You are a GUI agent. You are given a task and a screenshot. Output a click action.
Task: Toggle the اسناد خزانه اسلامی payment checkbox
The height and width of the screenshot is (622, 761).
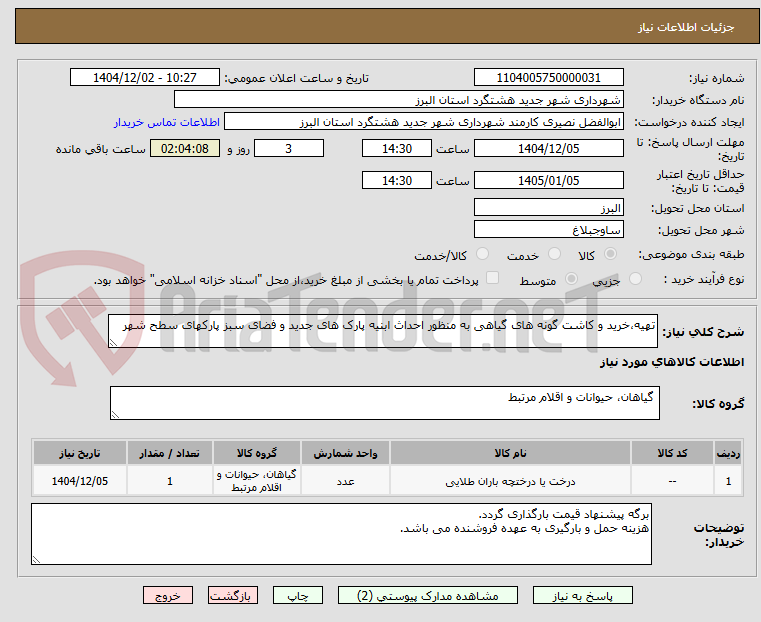(x=492, y=278)
